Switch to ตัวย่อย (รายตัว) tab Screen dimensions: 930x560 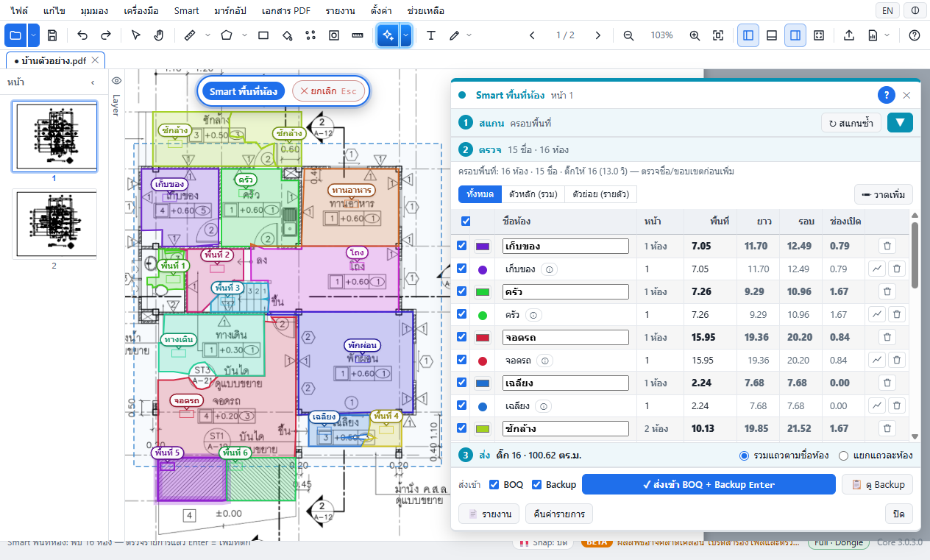[x=600, y=194]
